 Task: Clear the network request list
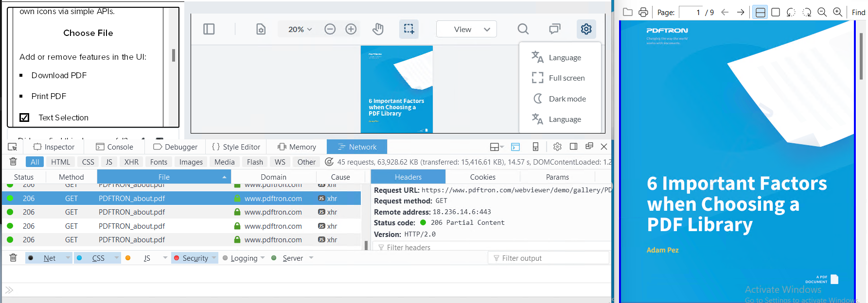pos(13,162)
